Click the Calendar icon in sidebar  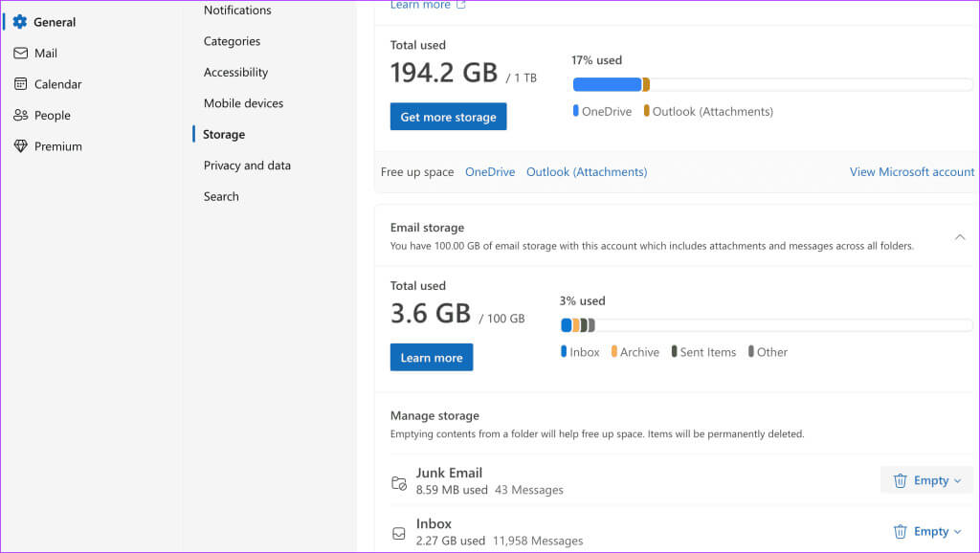click(x=21, y=84)
